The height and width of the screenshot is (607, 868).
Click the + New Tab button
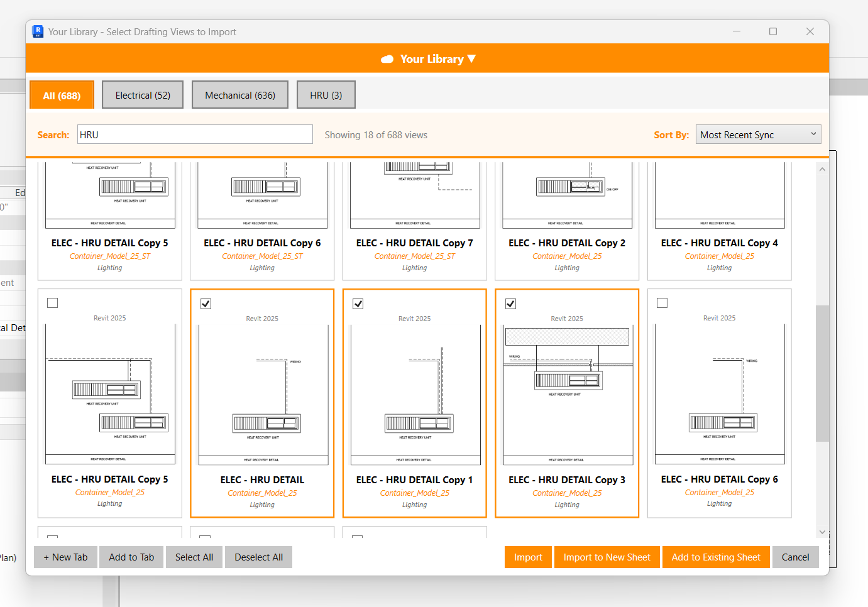65,557
